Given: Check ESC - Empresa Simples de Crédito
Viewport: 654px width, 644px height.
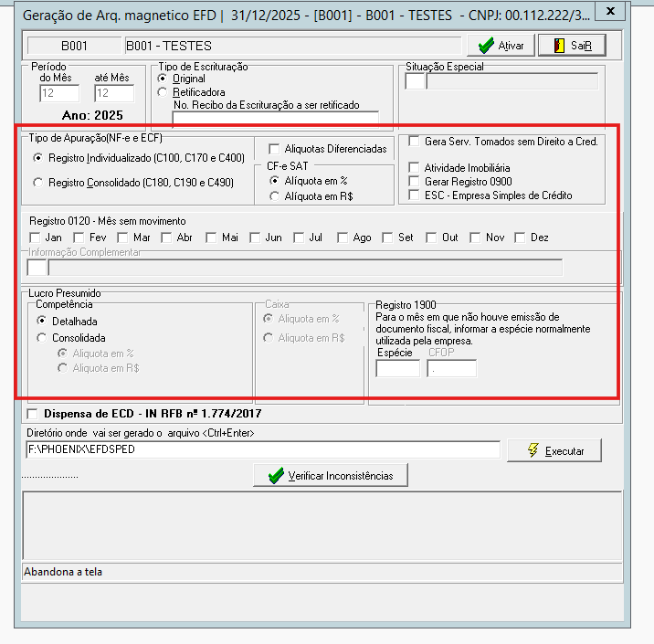Looking at the screenshot, I should pos(414,195).
